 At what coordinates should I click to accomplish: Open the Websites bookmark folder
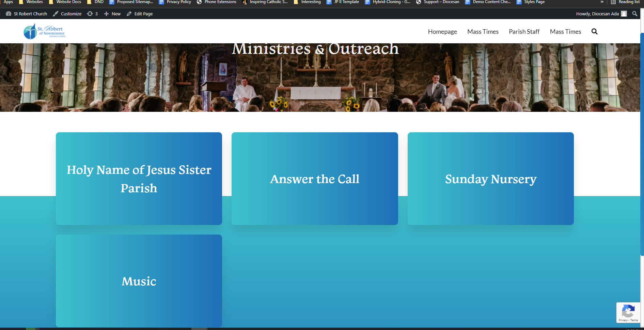pyautogui.click(x=31, y=2)
